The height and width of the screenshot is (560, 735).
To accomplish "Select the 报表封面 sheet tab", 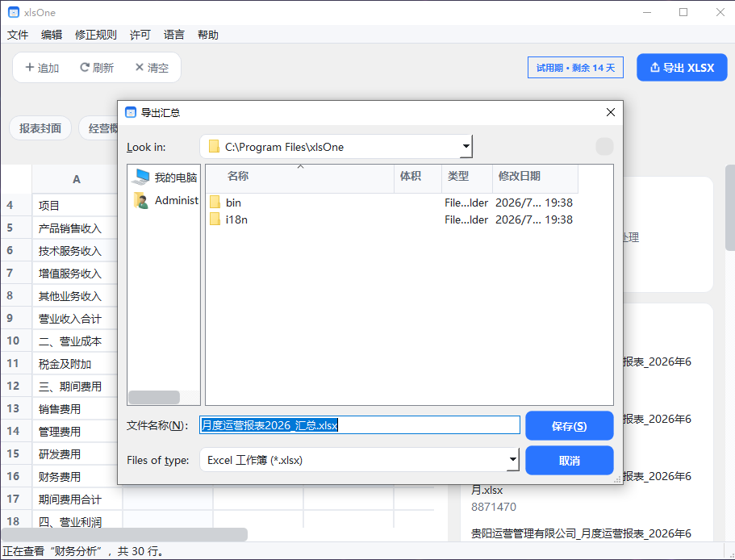I will point(40,128).
